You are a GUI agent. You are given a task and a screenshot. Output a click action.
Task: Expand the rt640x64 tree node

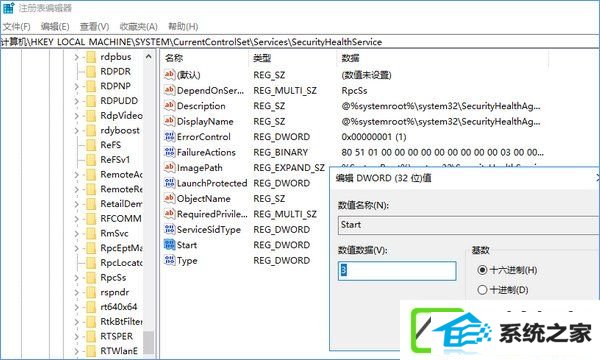coord(77,307)
